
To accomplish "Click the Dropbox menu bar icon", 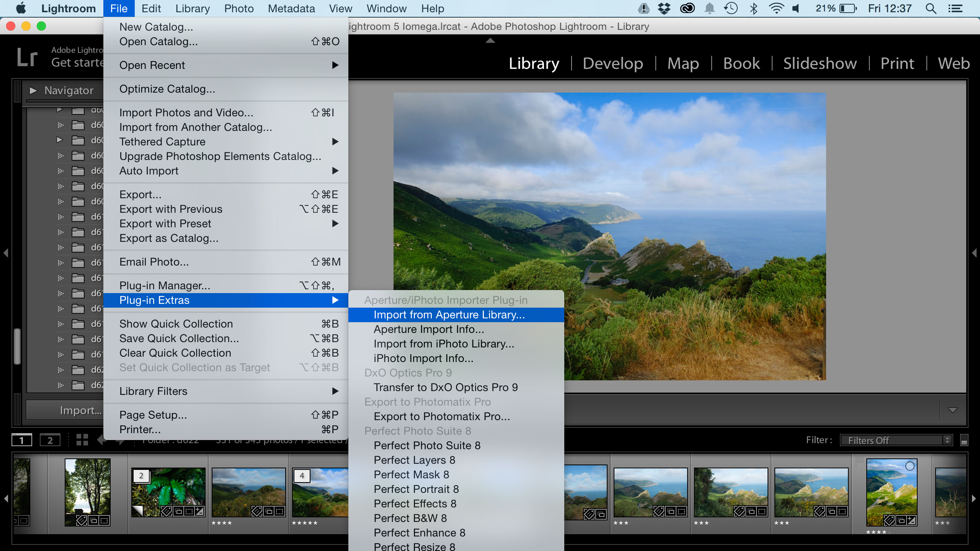I will pyautogui.click(x=664, y=8).
